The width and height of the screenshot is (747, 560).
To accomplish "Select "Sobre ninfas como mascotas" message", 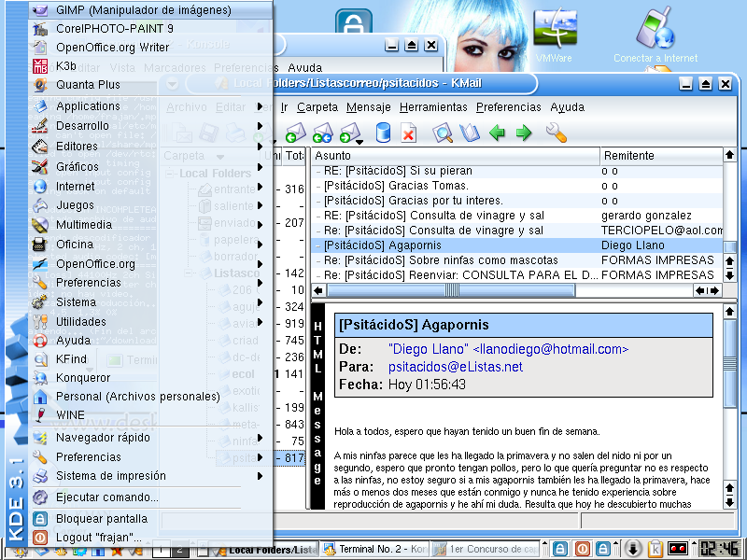I will (x=517, y=260).
